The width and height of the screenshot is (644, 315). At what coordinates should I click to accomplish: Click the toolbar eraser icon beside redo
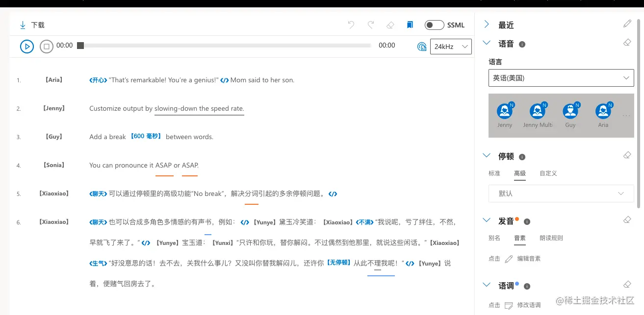pos(390,25)
